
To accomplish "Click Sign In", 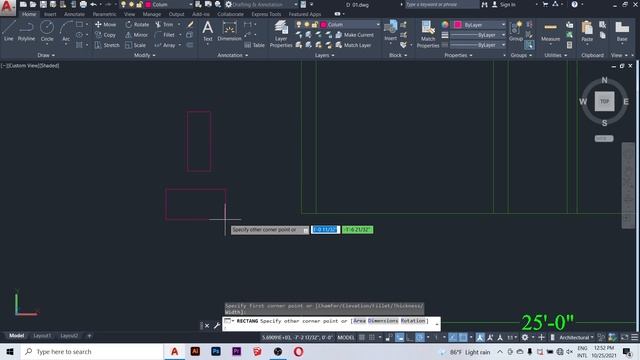I will point(504,4).
